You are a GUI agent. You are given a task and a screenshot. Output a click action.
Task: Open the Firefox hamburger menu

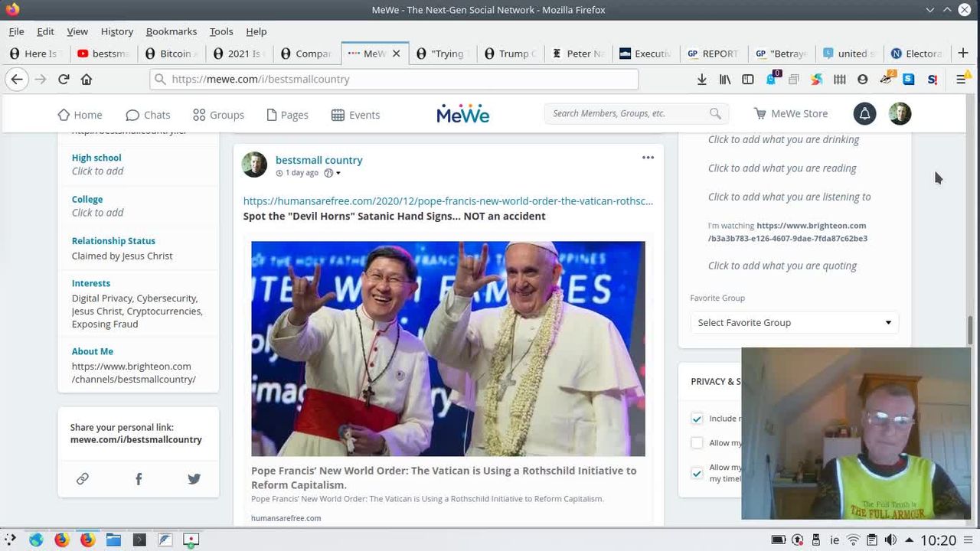click(x=961, y=80)
